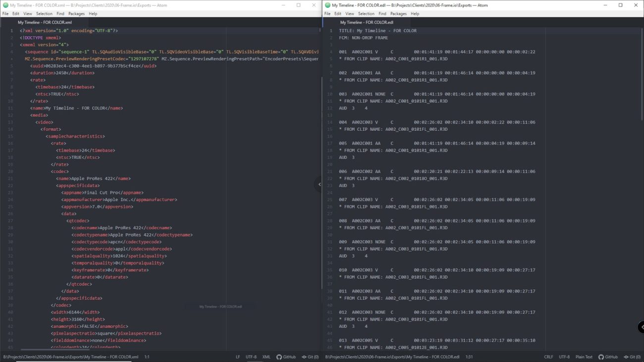Click EDL event line starting '010 A002C003 V'
The height and width of the screenshot is (362, 644).
[437, 270]
